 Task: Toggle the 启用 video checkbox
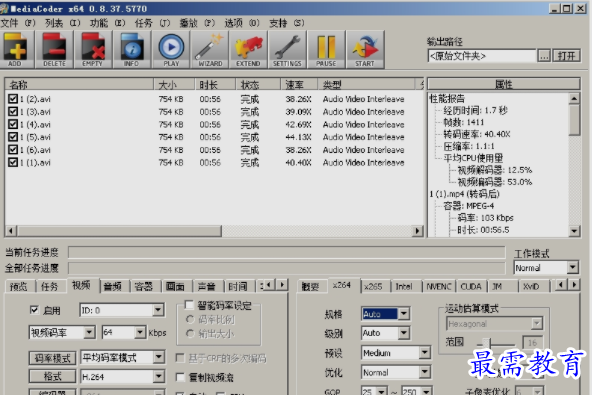[x=34, y=310]
